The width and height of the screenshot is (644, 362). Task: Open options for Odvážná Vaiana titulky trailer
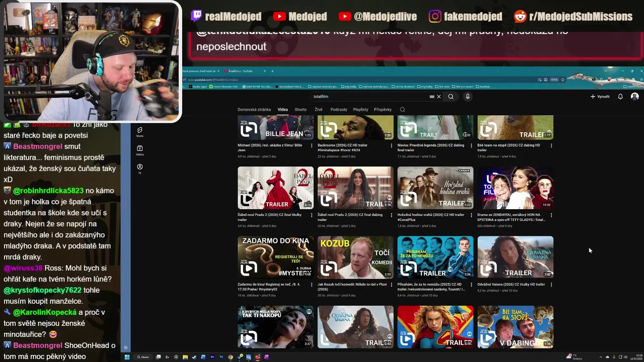(x=551, y=285)
